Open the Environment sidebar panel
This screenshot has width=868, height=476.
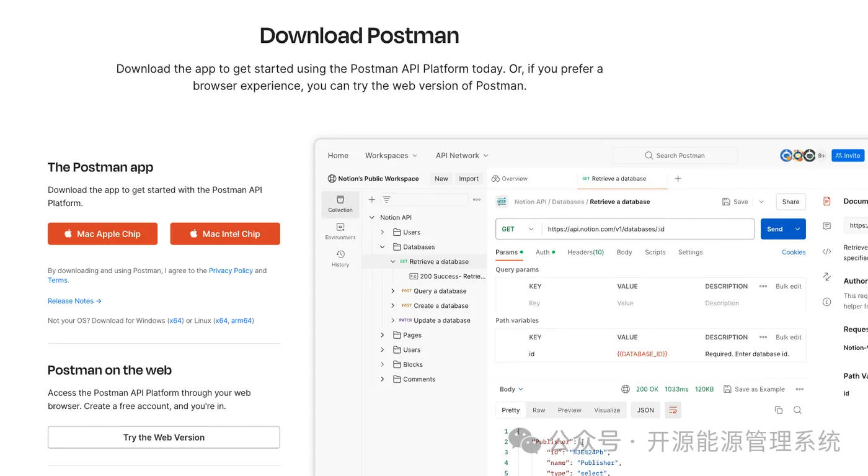click(340, 231)
